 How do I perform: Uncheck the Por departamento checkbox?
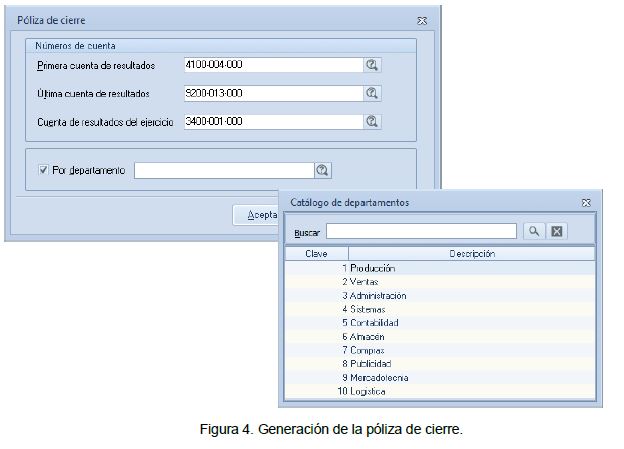coord(43,170)
